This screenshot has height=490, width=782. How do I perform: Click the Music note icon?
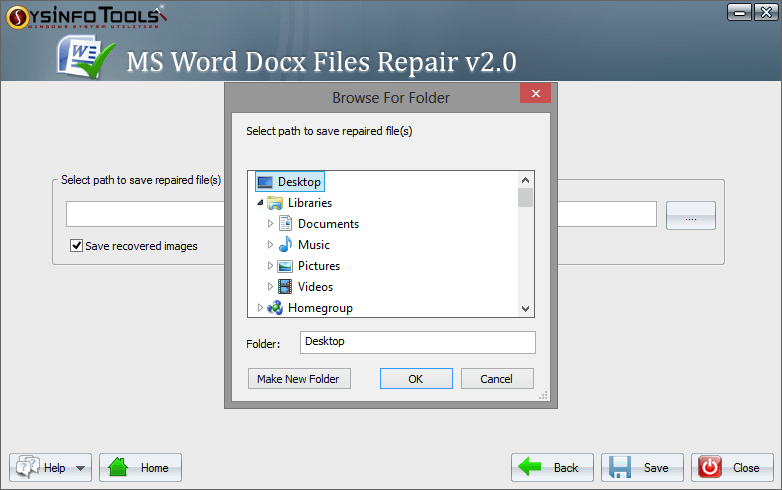pos(285,244)
